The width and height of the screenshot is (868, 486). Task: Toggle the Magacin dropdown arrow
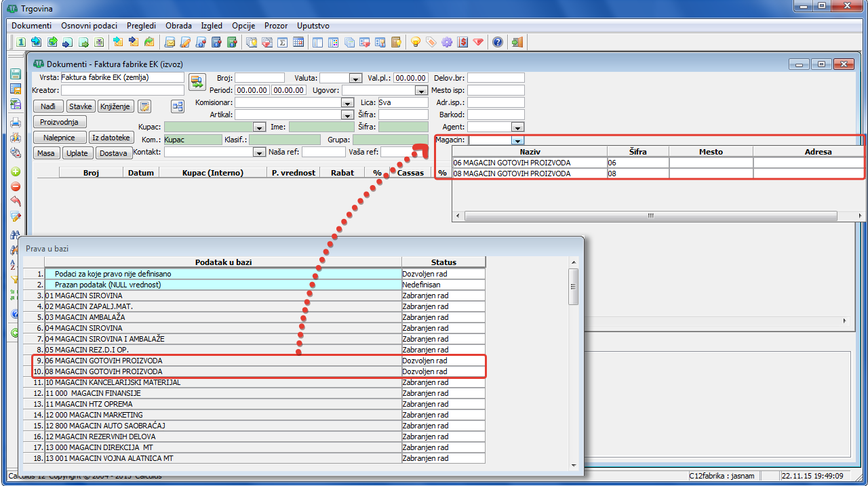518,140
